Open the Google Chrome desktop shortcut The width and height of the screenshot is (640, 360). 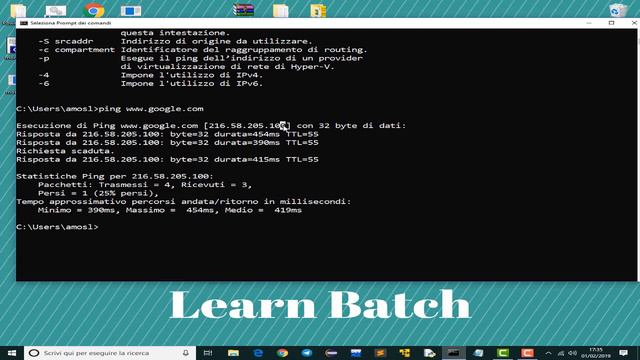93,10
